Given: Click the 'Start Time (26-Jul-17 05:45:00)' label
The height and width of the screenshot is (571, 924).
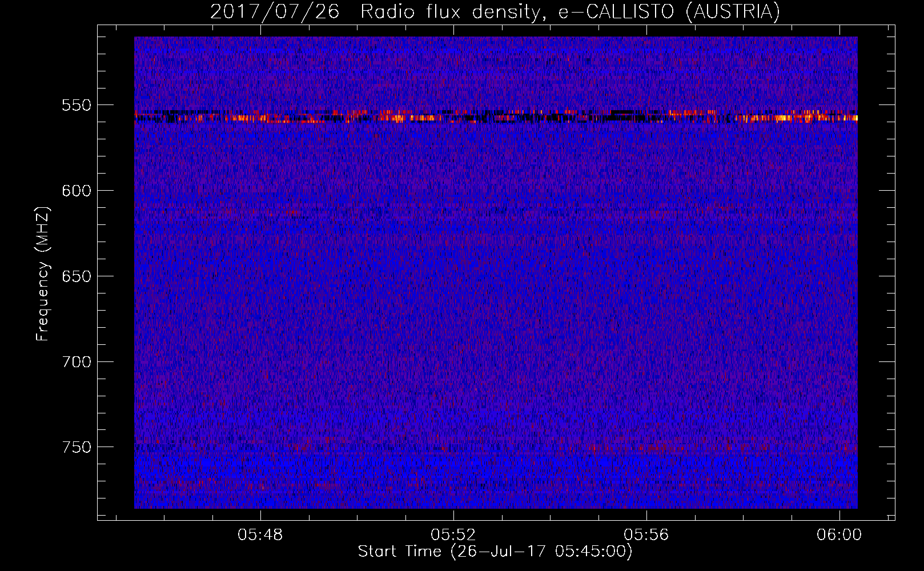Looking at the screenshot, I should tap(495, 552).
